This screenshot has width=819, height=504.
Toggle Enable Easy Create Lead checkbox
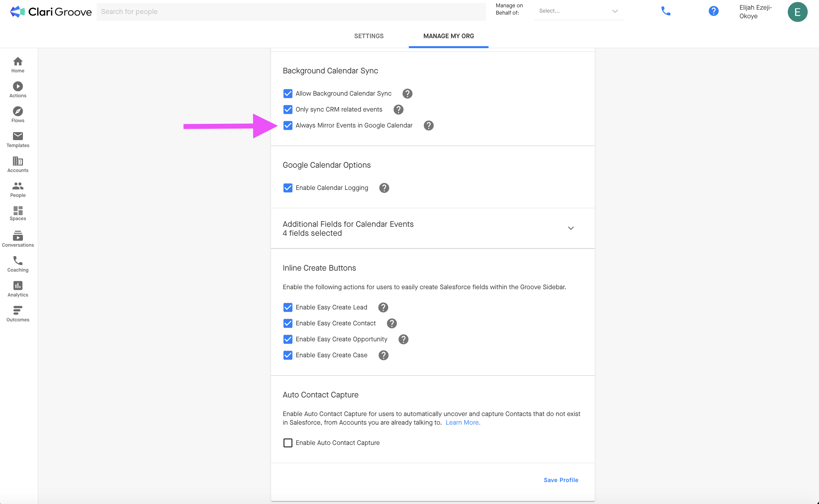(x=288, y=307)
